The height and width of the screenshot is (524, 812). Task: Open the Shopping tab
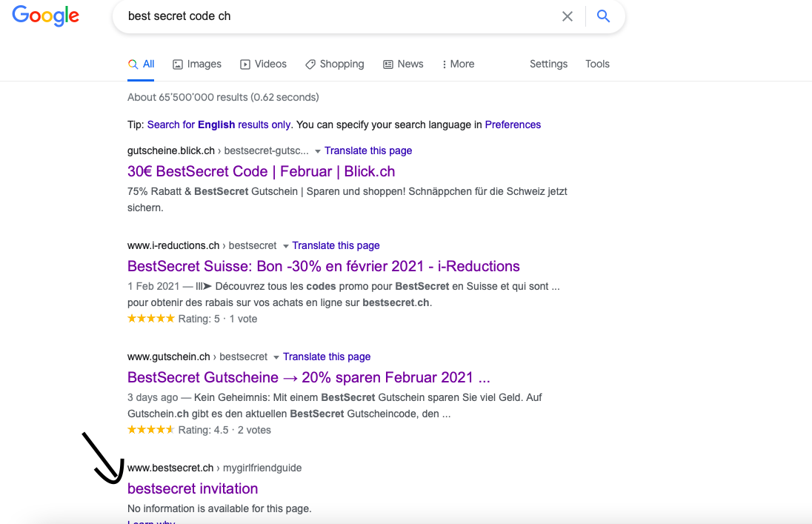335,64
